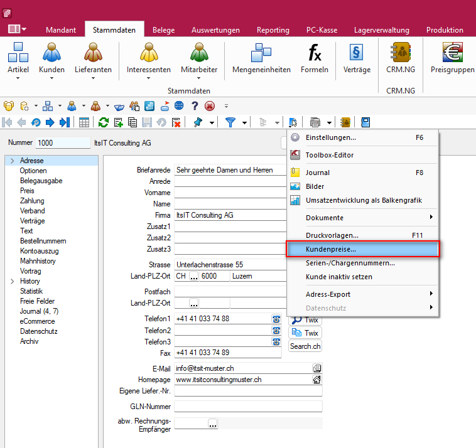Open dropdown arrow next to the printer icon
Viewport: 476px width, 448px height.
[329, 123]
